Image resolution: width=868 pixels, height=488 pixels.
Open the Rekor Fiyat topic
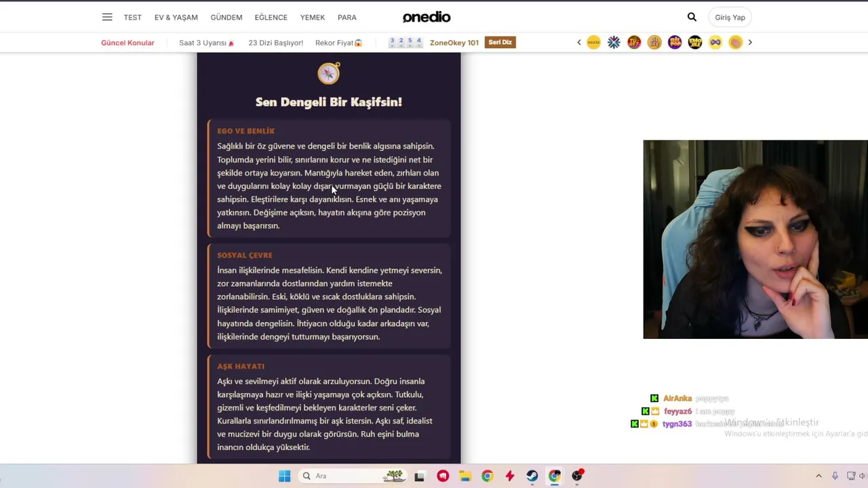pyautogui.click(x=338, y=43)
